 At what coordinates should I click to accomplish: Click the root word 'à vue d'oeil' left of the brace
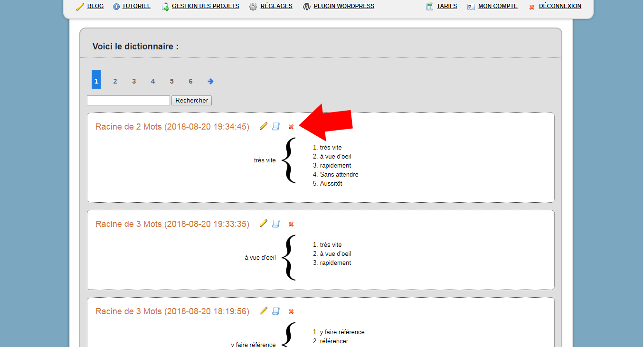click(260, 258)
